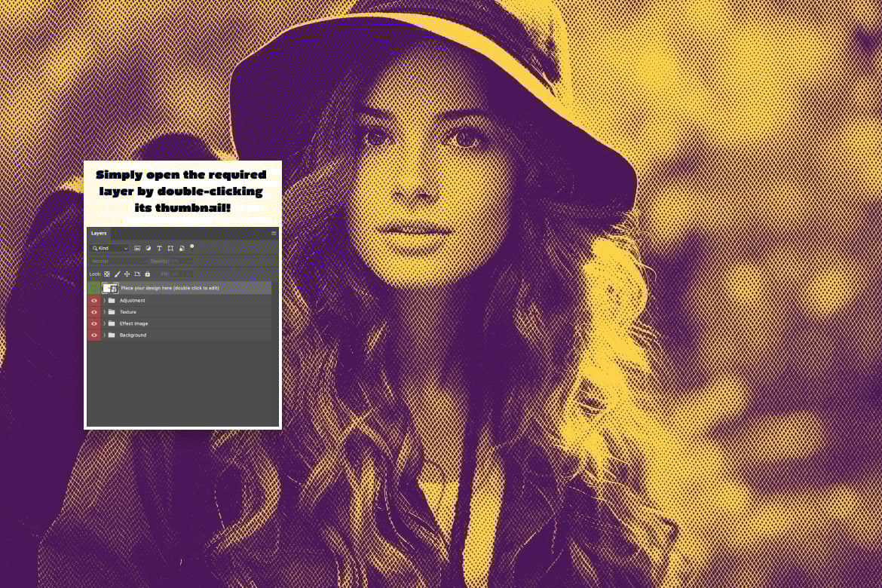Filter for shape layers icon
This screenshot has width=882, height=588.
pyautogui.click(x=170, y=248)
